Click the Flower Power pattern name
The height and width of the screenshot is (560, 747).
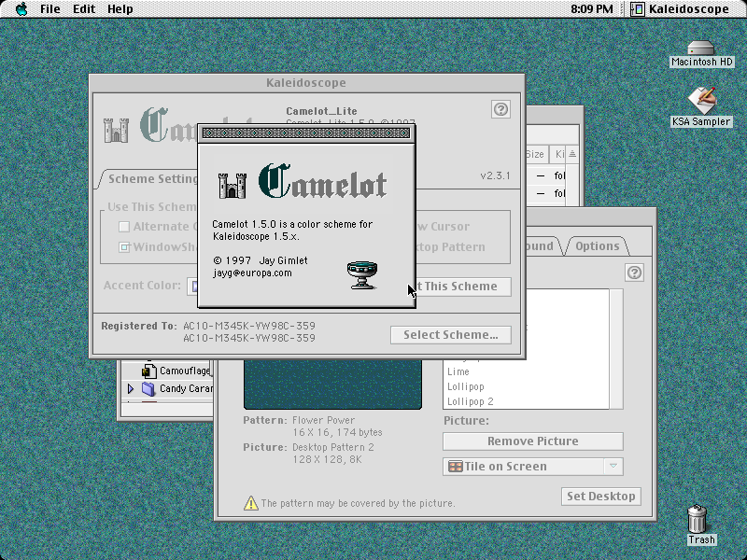pos(323,421)
